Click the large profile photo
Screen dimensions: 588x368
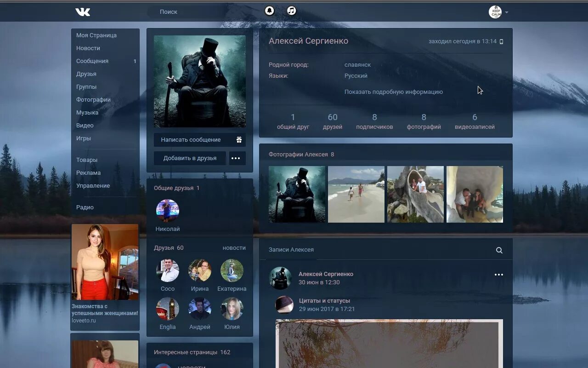tap(200, 81)
